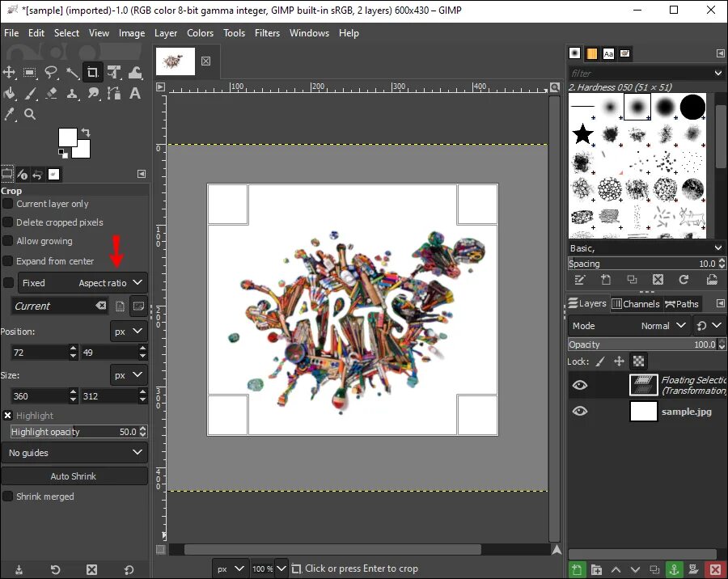Open the Filters menu
The height and width of the screenshot is (579, 728).
coord(267,33)
